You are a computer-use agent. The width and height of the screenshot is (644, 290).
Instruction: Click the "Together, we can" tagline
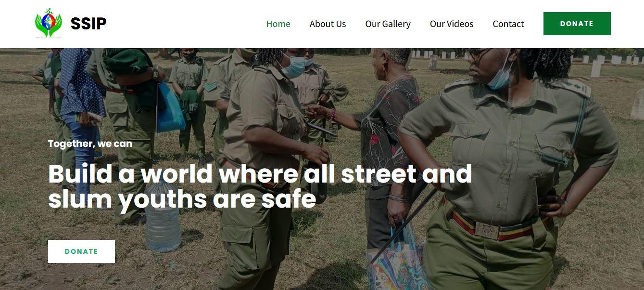(x=90, y=144)
